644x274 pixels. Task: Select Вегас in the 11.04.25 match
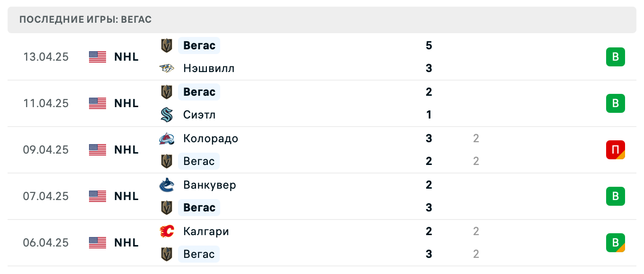tap(199, 92)
